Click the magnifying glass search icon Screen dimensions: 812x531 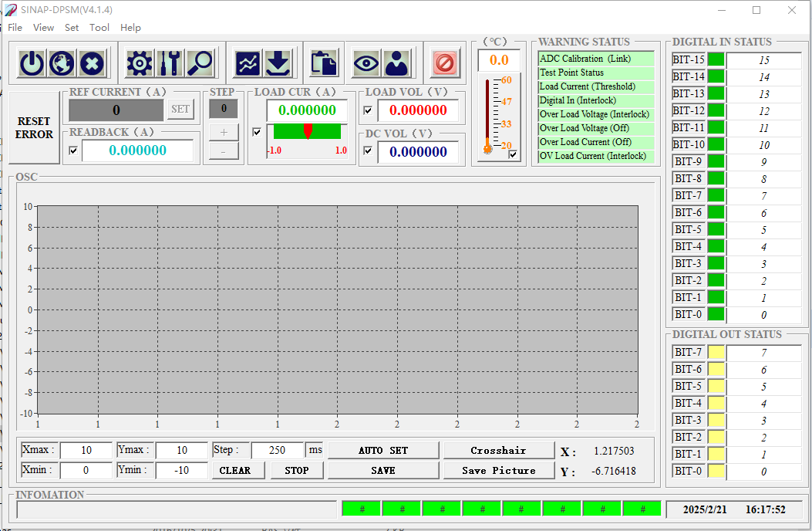click(x=200, y=63)
